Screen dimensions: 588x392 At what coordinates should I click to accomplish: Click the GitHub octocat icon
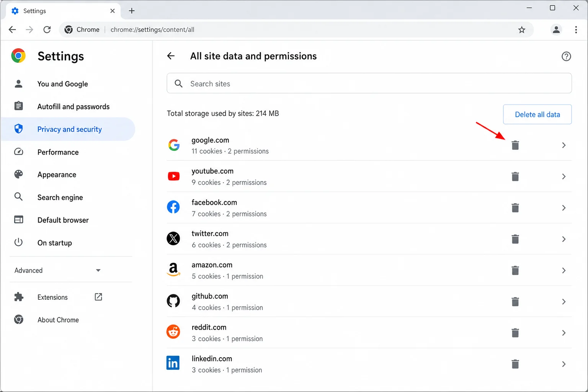pyautogui.click(x=173, y=301)
